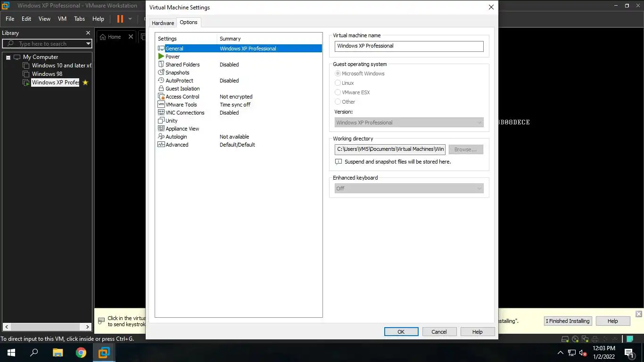Click the Unity icon in settings list
Image resolution: width=644 pixels, height=362 pixels.
coord(161,121)
